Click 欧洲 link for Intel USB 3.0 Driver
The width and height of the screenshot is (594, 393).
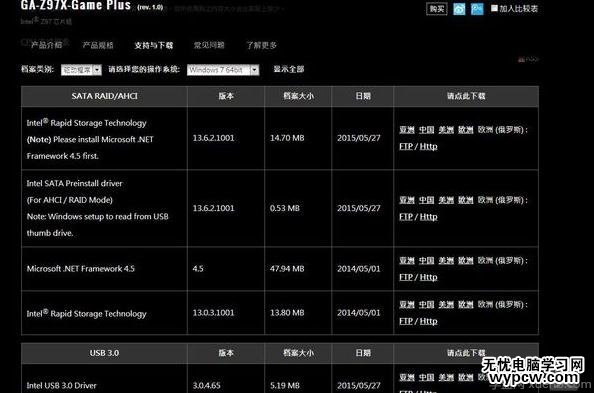[x=466, y=377]
